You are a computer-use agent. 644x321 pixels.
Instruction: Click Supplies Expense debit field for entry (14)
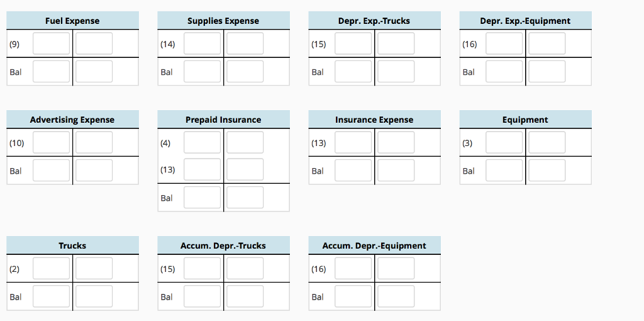tap(202, 43)
